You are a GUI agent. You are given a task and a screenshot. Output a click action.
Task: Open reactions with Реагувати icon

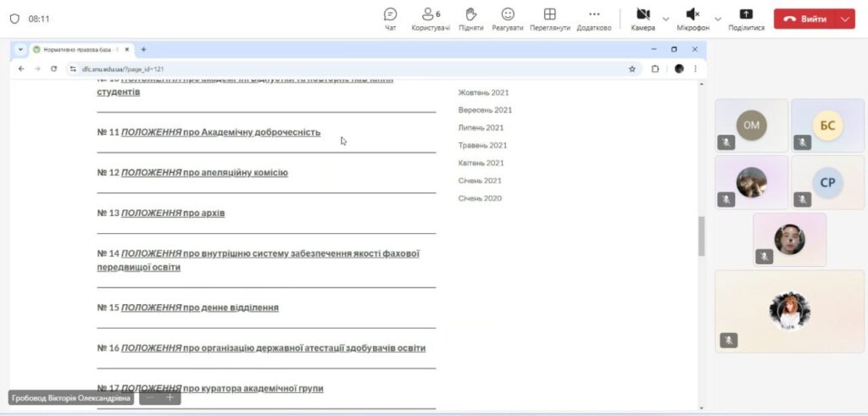coord(508,14)
